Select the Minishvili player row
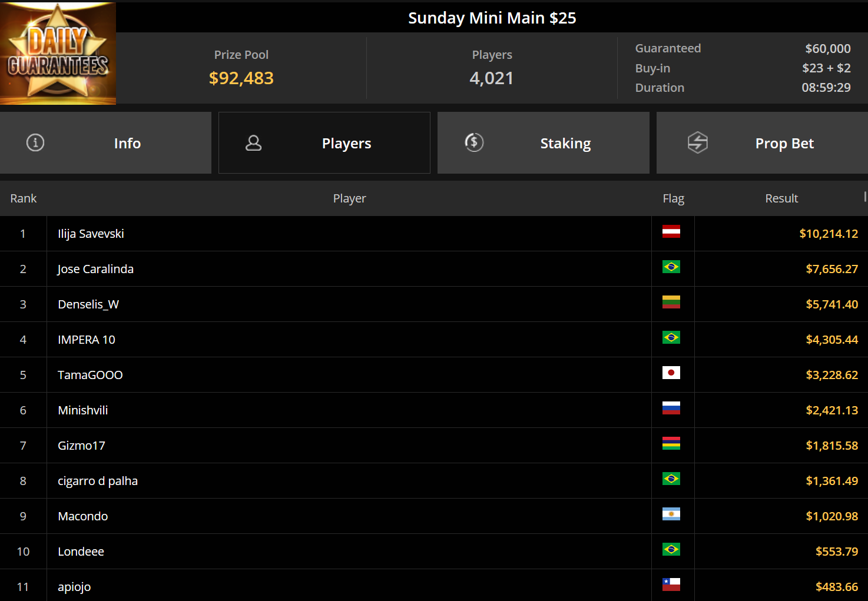868x601 pixels. pyautogui.click(x=434, y=410)
